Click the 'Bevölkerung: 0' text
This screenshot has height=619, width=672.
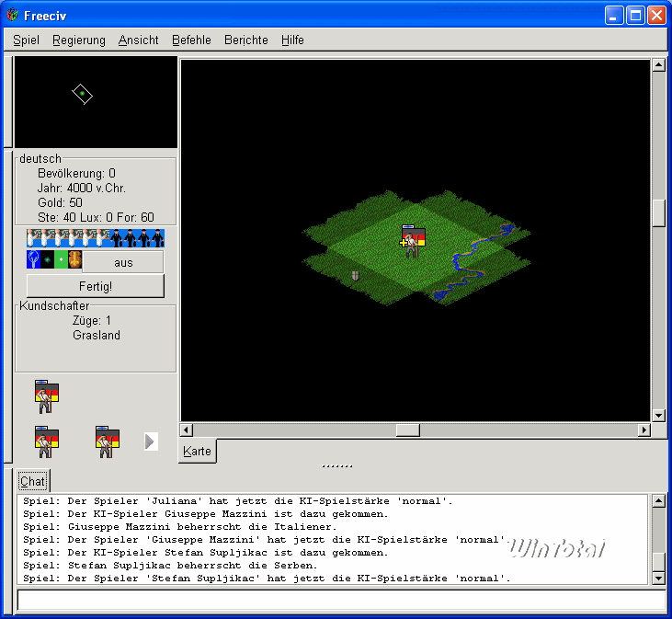[x=76, y=173]
